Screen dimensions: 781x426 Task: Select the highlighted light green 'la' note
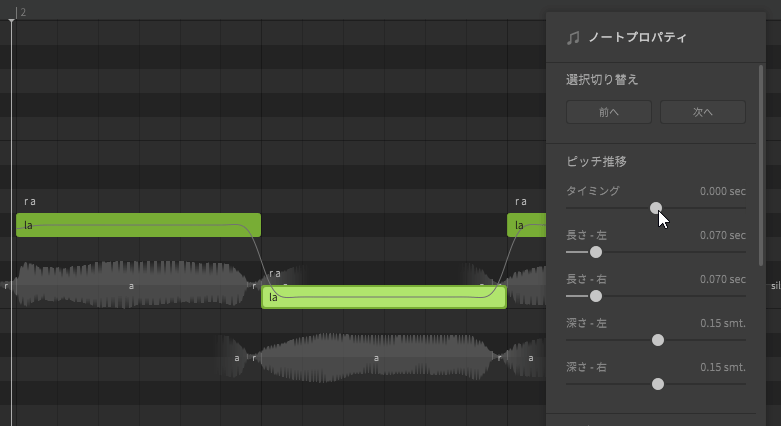pos(383,297)
